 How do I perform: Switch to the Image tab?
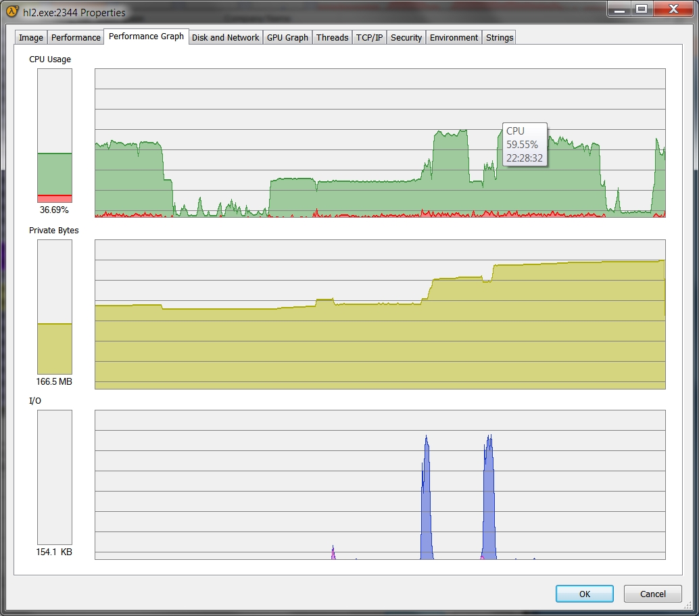pyautogui.click(x=31, y=37)
